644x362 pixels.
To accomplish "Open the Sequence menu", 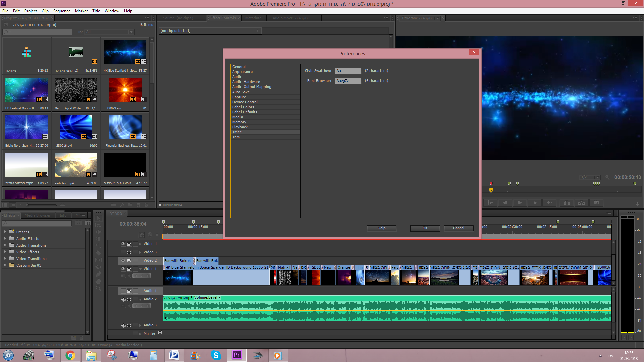I will pos(62,11).
